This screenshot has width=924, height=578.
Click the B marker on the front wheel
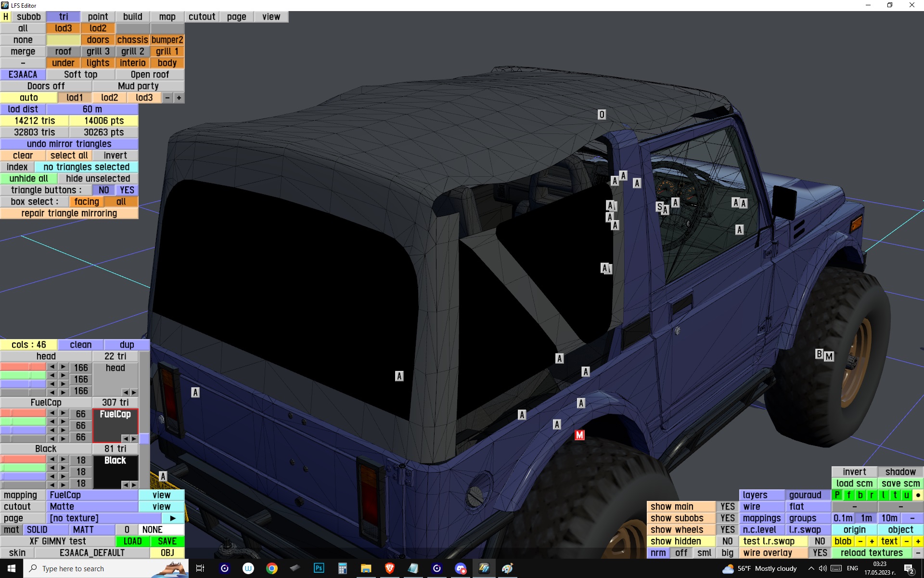coord(819,354)
